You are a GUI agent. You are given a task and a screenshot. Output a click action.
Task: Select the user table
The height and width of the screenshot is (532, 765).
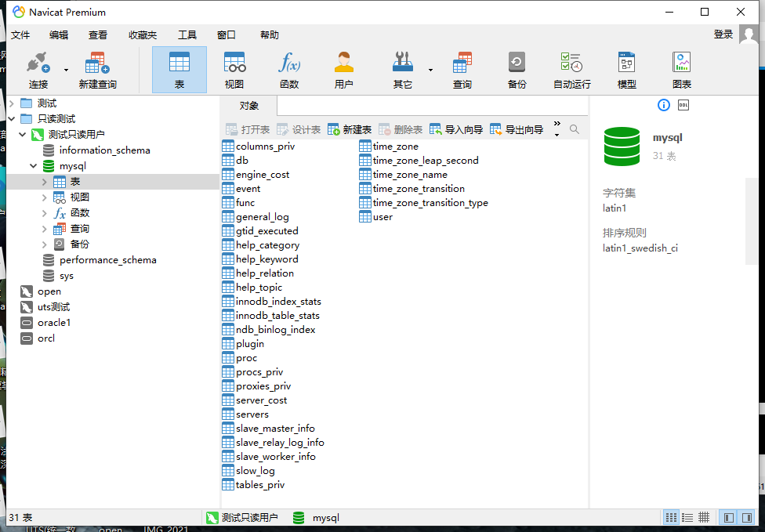pos(375,217)
